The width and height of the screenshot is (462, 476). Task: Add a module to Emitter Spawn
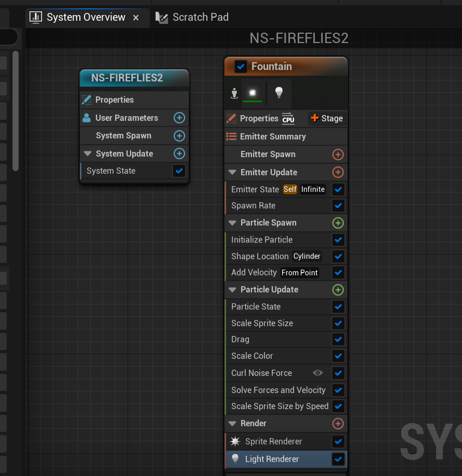[x=338, y=155]
